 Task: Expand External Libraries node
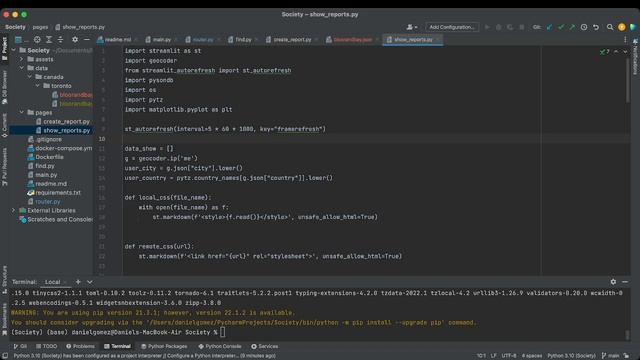pyautogui.click(x=14, y=210)
